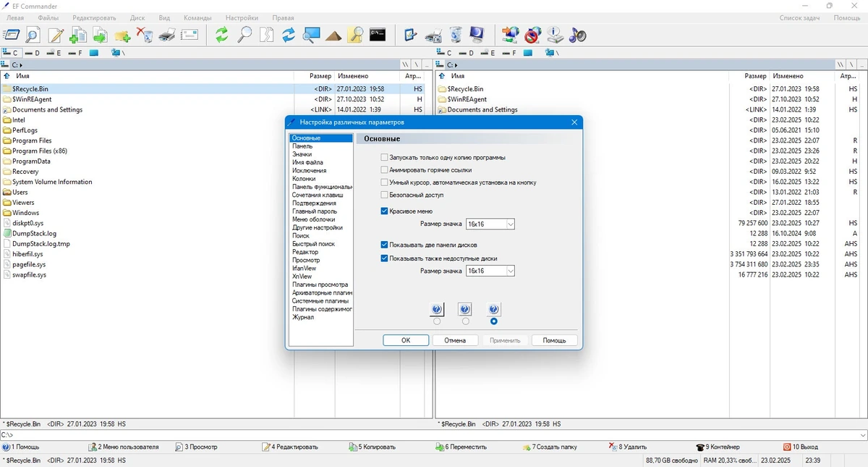Enable 'Анимировать горячие ссылки' checkbox
Screen dimensions: 868x467
click(385, 170)
